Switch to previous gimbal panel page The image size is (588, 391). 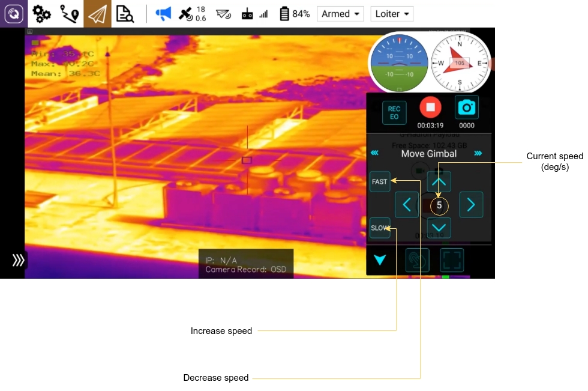click(x=374, y=154)
